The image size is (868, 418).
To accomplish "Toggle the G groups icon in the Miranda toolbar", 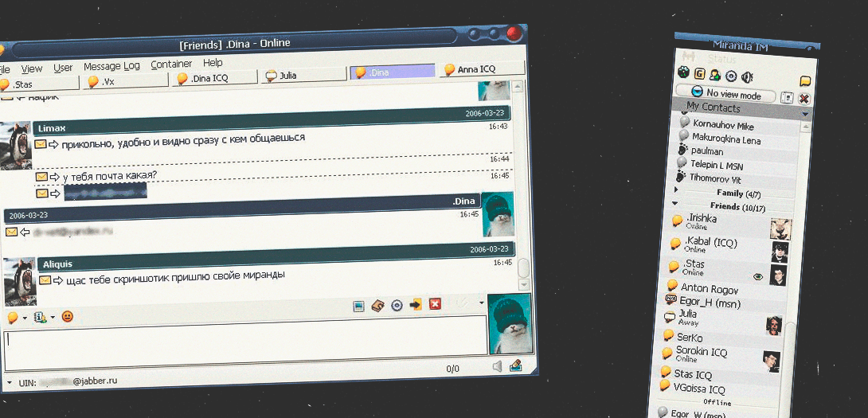I will pos(700,73).
